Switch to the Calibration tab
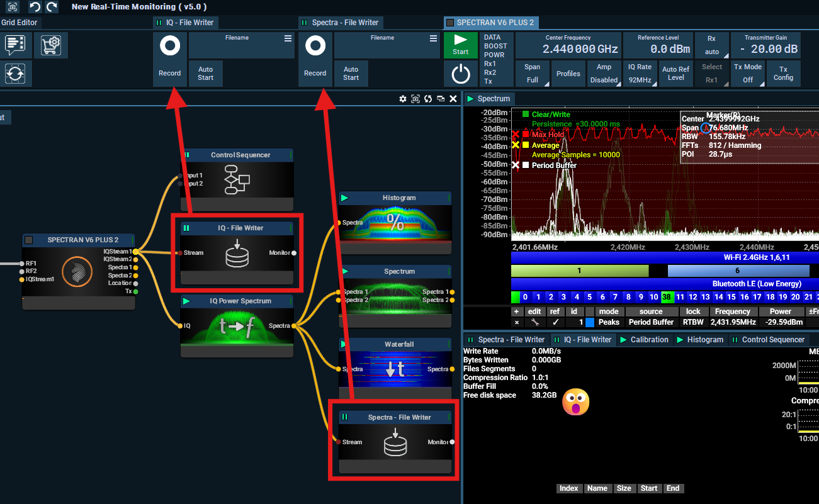Image resolution: width=819 pixels, height=504 pixels. coord(644,340)
